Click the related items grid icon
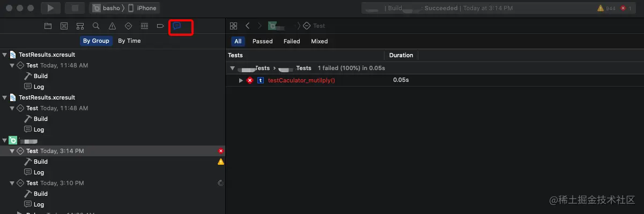644x214 pixels. point(233,26)
